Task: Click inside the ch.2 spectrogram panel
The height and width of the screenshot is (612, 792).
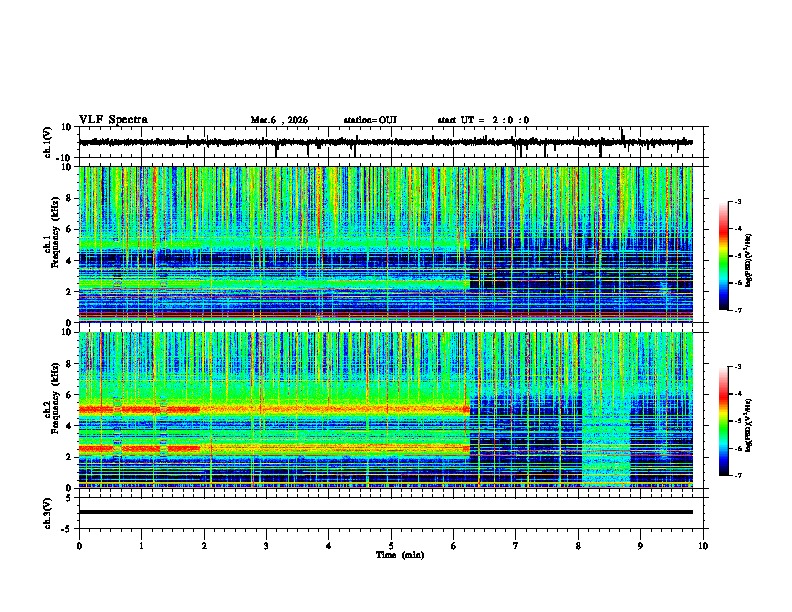Action: tap(385, 410)
